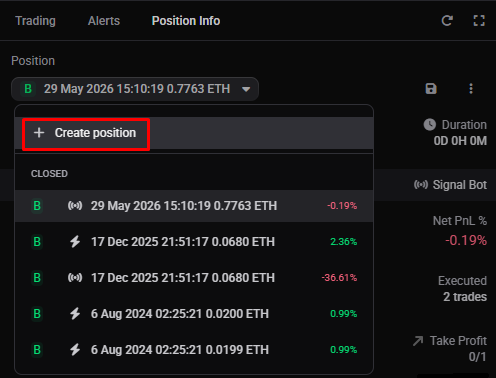
Task: Select 17 Dec 2025 position with -36.61%
Action: 194,278
